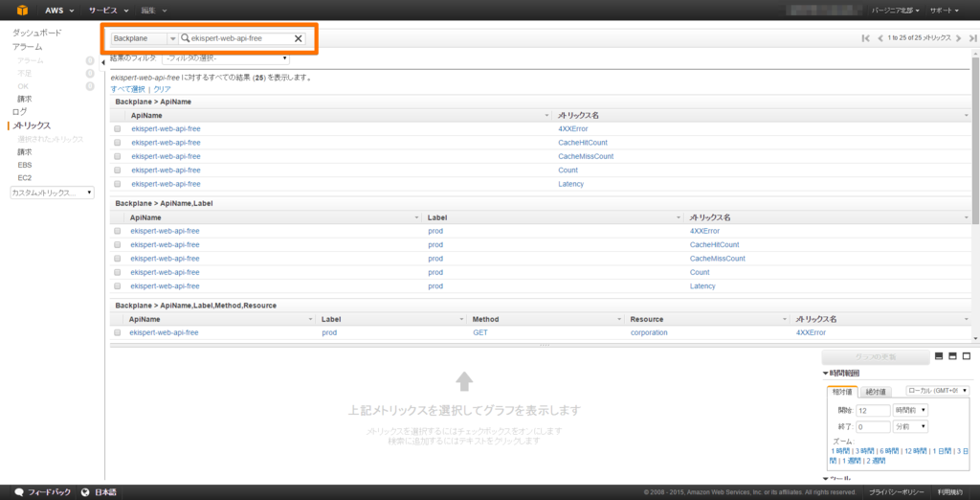
Task: Open the local GMT timezone dropdown
Action: click(937, 391)
